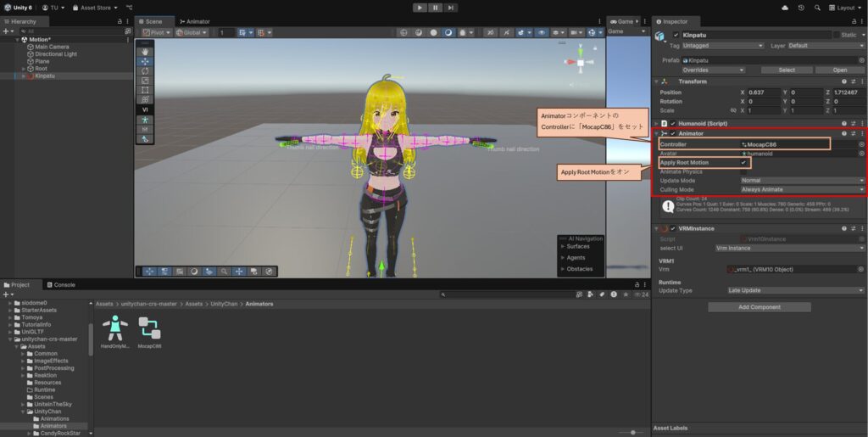Open the prefab Overrides dropdown
This screenshot has width=868, height=437.
coord(713,70)
